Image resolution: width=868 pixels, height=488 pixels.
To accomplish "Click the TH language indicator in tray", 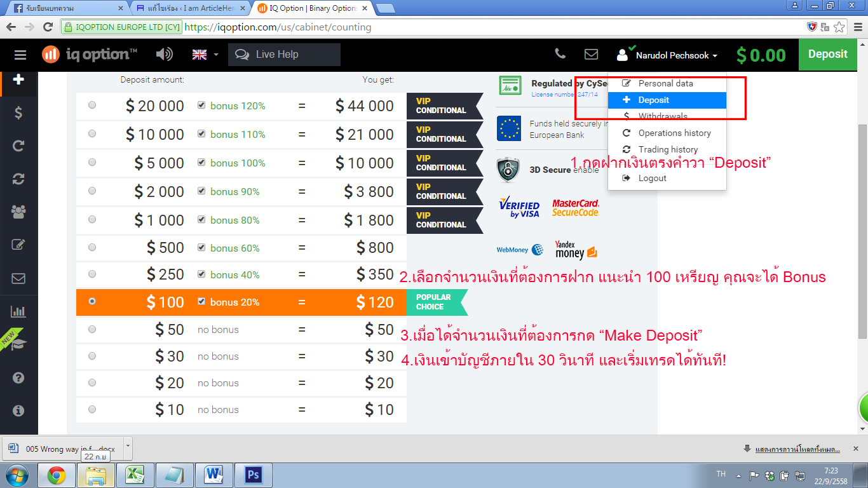I will coord(721,474).
